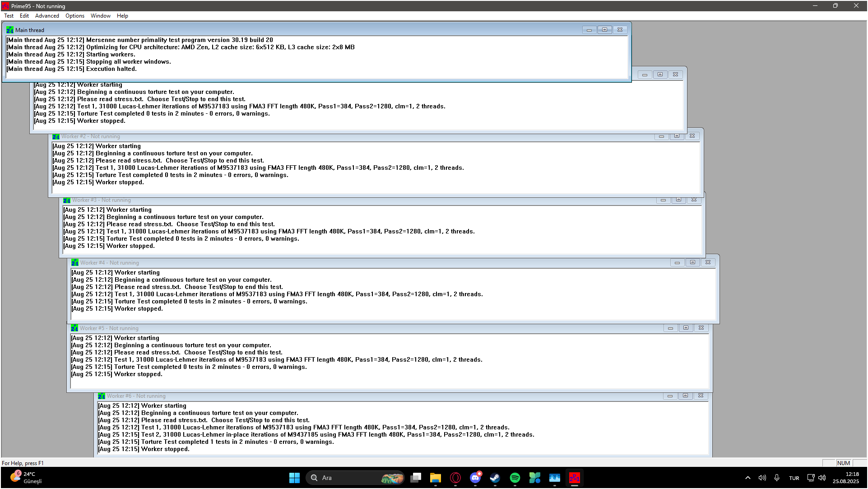
Task: Click the Worker #4 window icon
Action: pyautogui.click(x=75, y=263)
